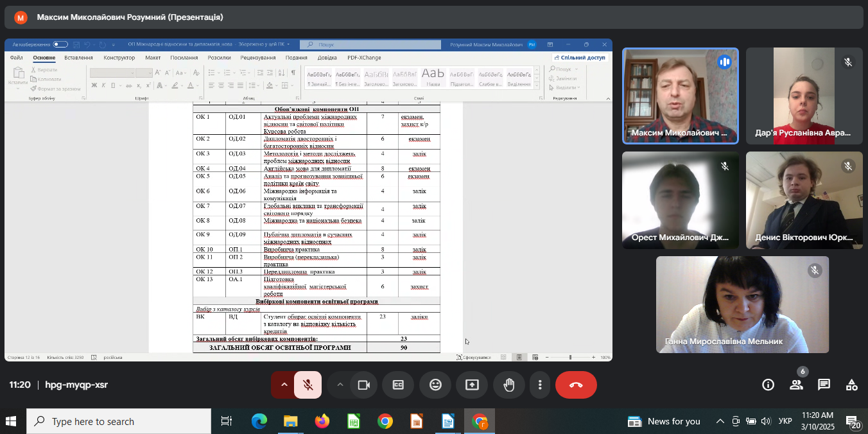Open the meeting details info icon
The image size is (868, 434).
pyautogui.click(x=768, y=385)
